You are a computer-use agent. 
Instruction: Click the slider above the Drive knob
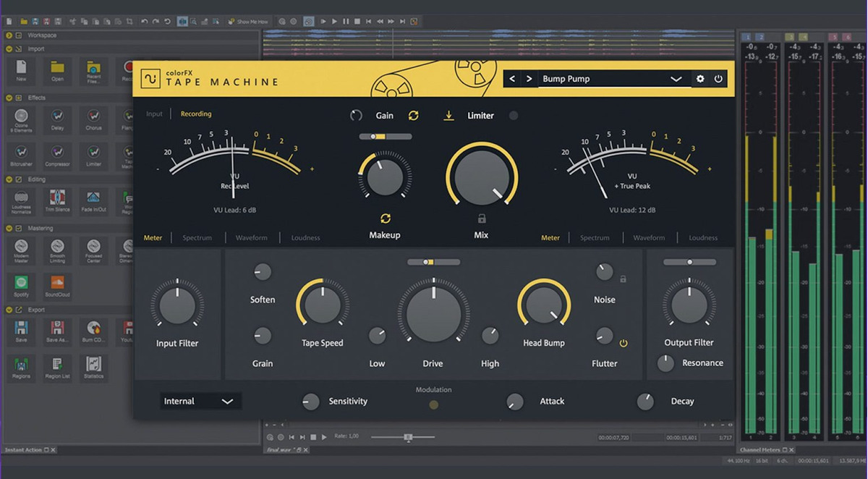(433, 262)
